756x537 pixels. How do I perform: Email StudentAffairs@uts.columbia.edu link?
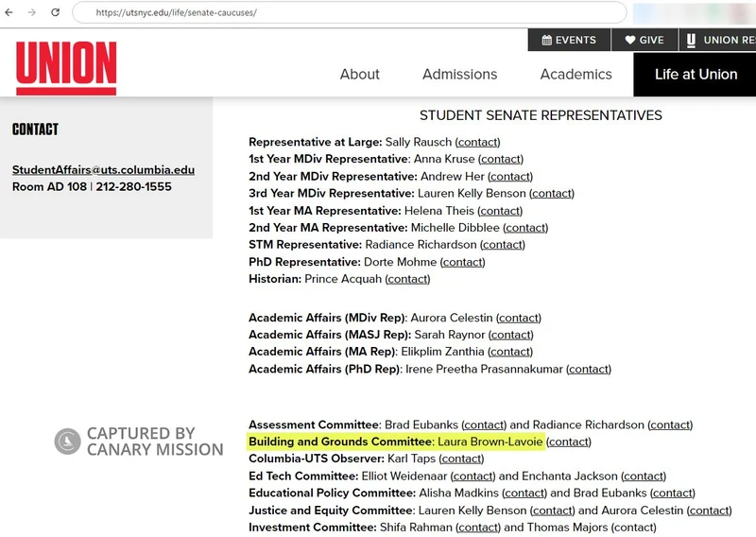pos(103,170)
